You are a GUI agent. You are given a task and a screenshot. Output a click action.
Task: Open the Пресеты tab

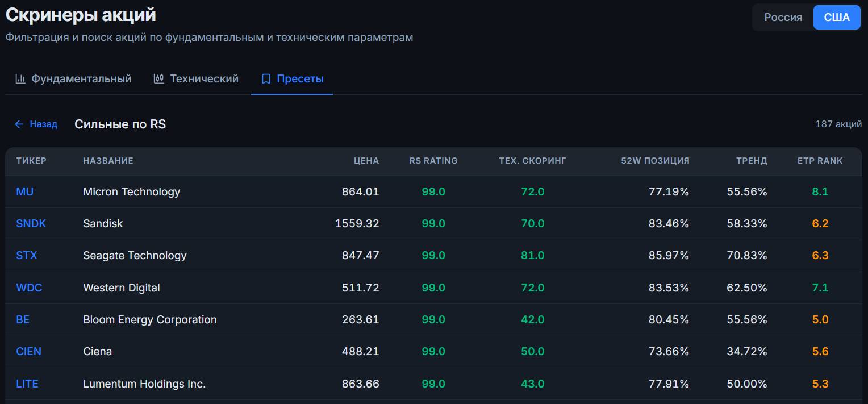[292, 79]
